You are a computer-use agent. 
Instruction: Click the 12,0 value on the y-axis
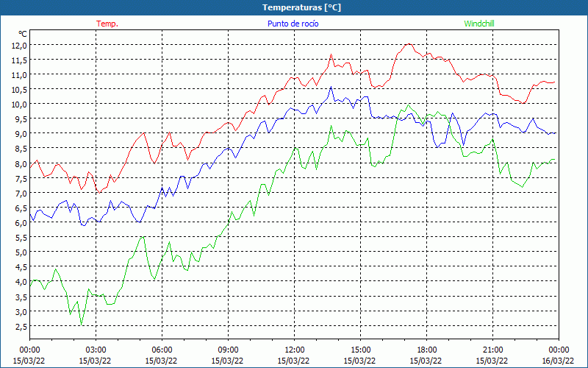(20, 46)
